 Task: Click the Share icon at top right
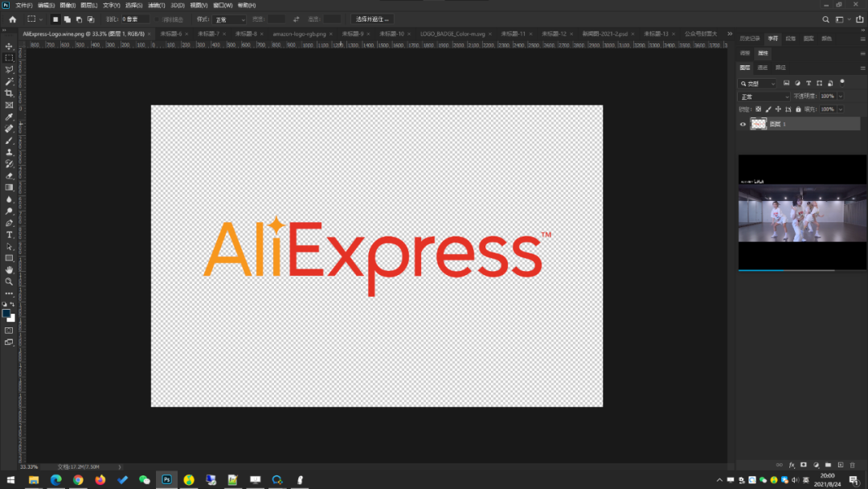(x=859, y=19)
